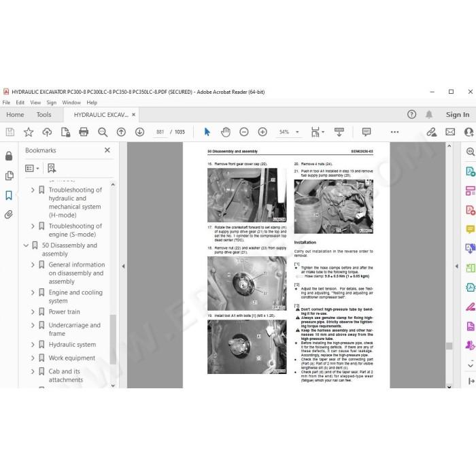
Task: Go to previous page arrow
Action: pyautogui.click(x=121, y=132)
